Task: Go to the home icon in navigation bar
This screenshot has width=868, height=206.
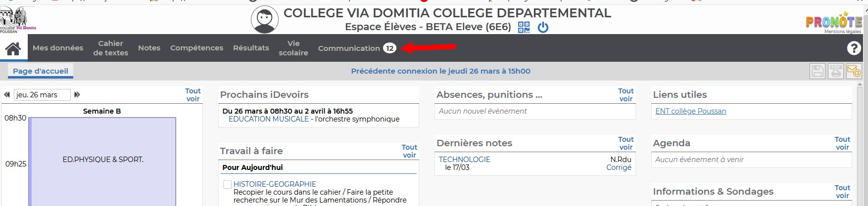Action: click(x=13, y=48)
